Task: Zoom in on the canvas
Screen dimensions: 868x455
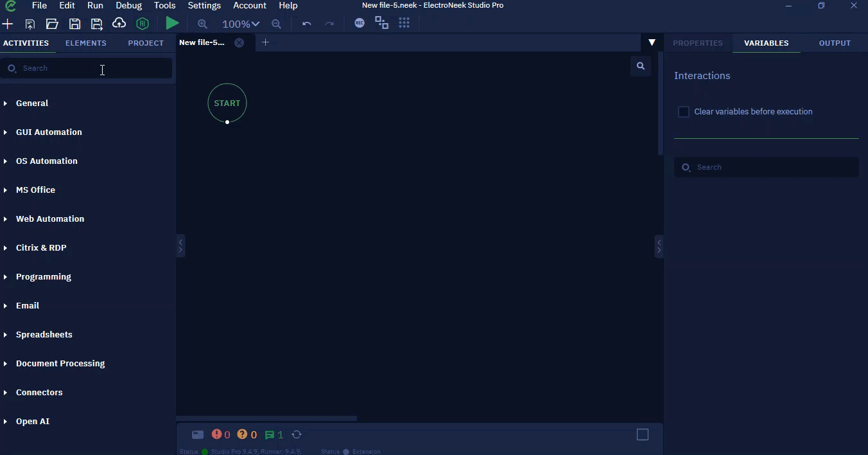Action: pyautogui.click(x=202, y=24)
